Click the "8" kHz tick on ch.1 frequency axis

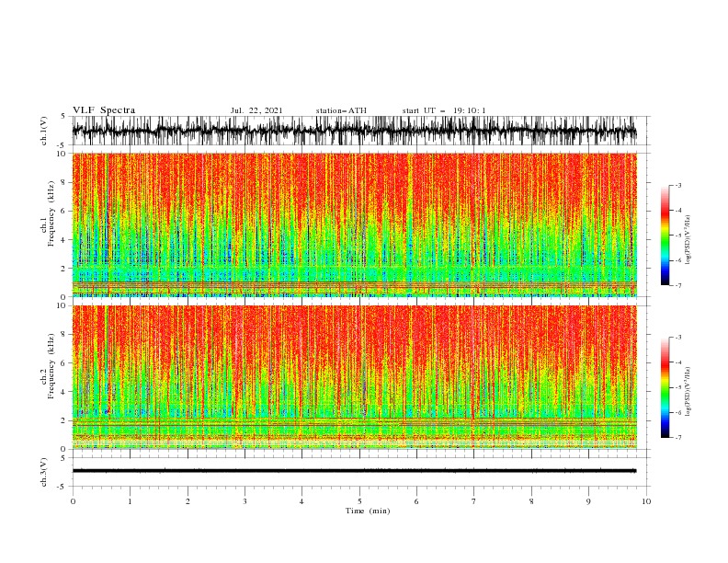pyautogui.click(x=64, y=182)
